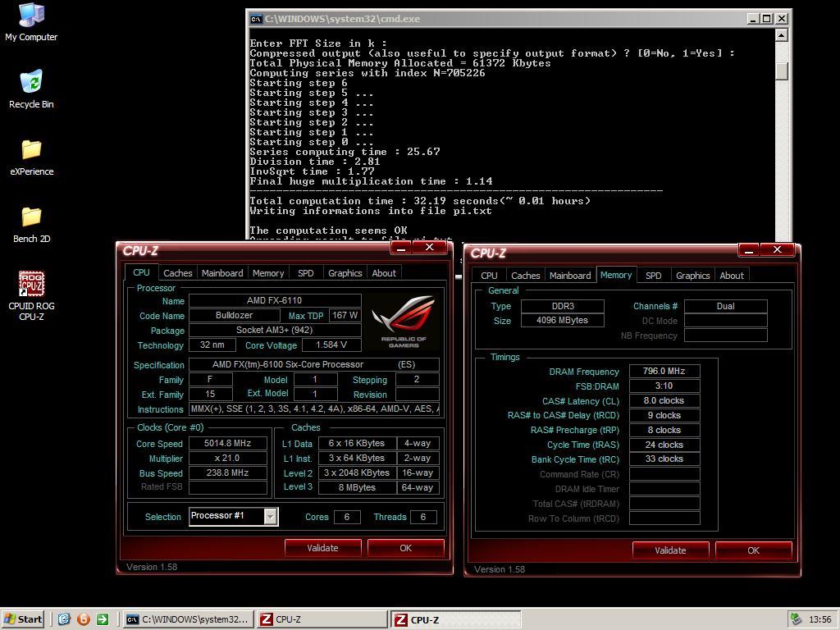Open CPU tab in left CPU-Z window

141,272
